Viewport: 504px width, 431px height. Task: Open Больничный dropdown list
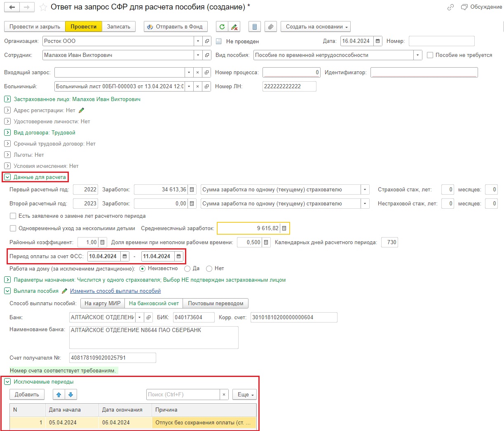189,87
